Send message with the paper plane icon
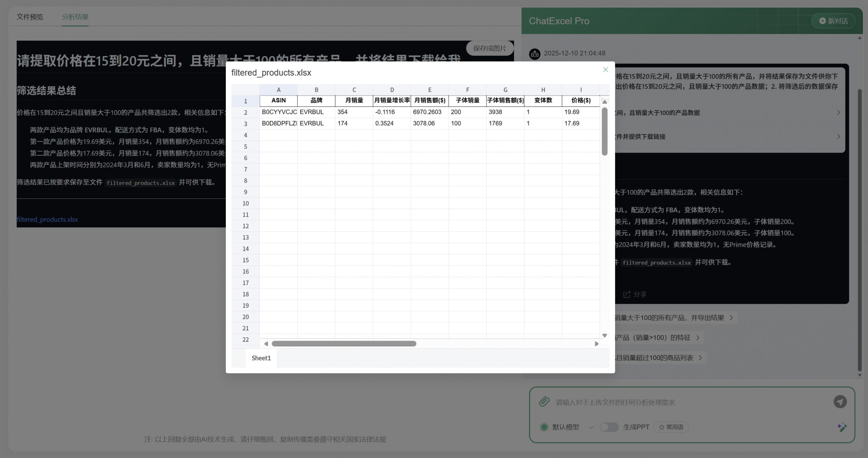The height and width of the screenshot is (458, 868). (840, 402)
